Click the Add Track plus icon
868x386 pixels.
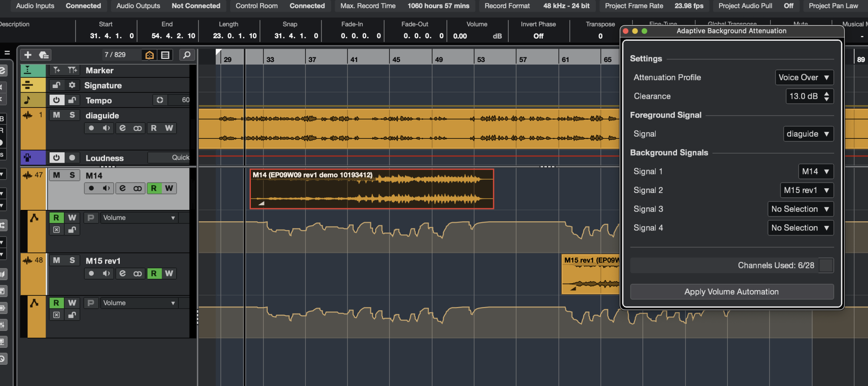tap(28, 55)
